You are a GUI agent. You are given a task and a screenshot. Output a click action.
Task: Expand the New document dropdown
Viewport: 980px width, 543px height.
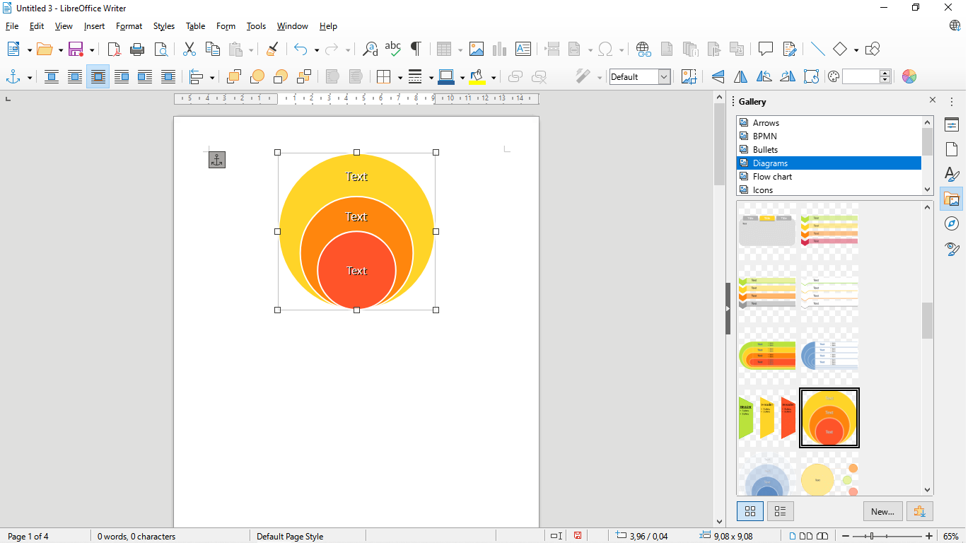pos(30,49)
